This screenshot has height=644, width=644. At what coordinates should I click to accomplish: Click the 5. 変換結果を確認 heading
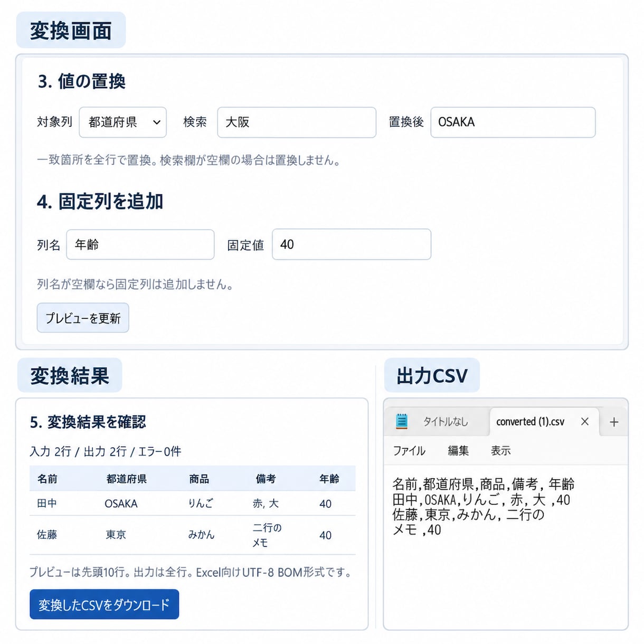click(88, 422)
